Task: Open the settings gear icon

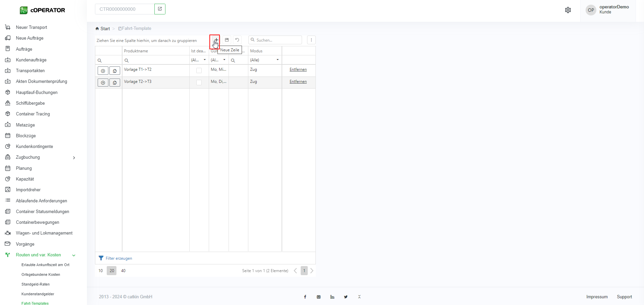Action: tap(568, 10)
